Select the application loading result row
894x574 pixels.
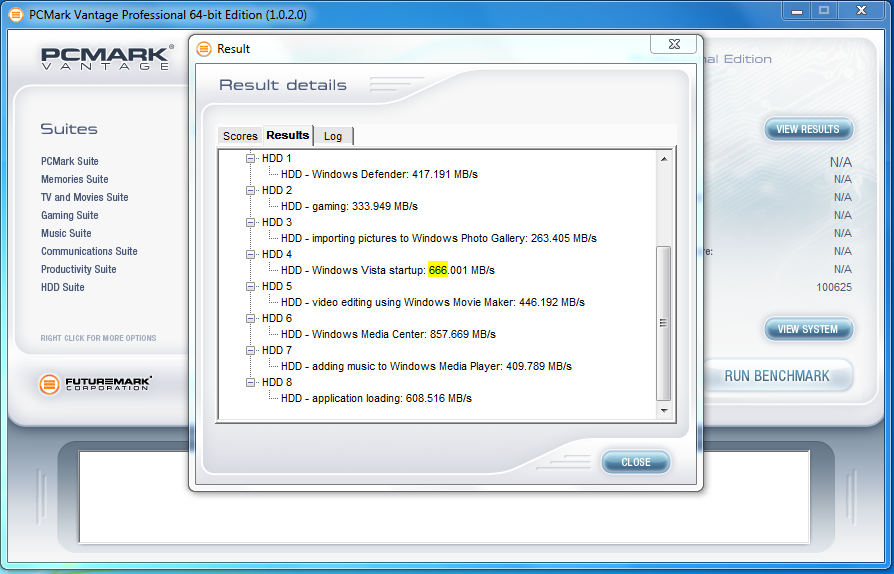click(x=376, y=398)
